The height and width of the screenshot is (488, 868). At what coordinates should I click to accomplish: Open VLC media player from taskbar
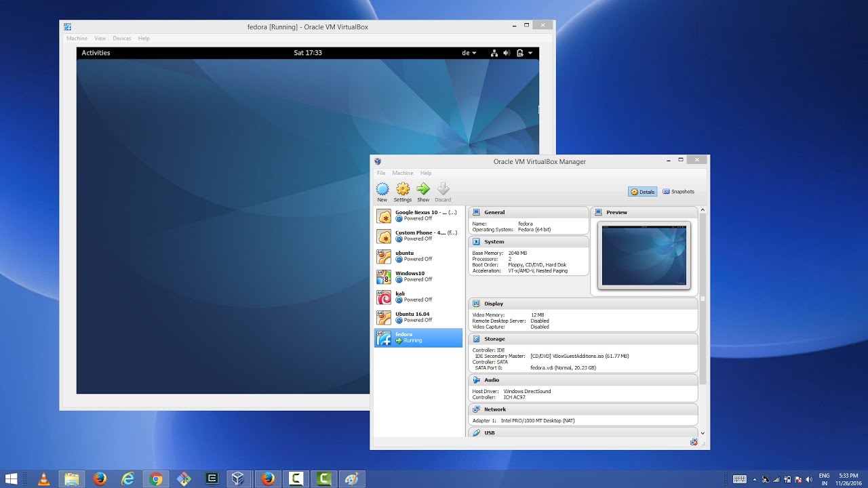tap(44, 479)
